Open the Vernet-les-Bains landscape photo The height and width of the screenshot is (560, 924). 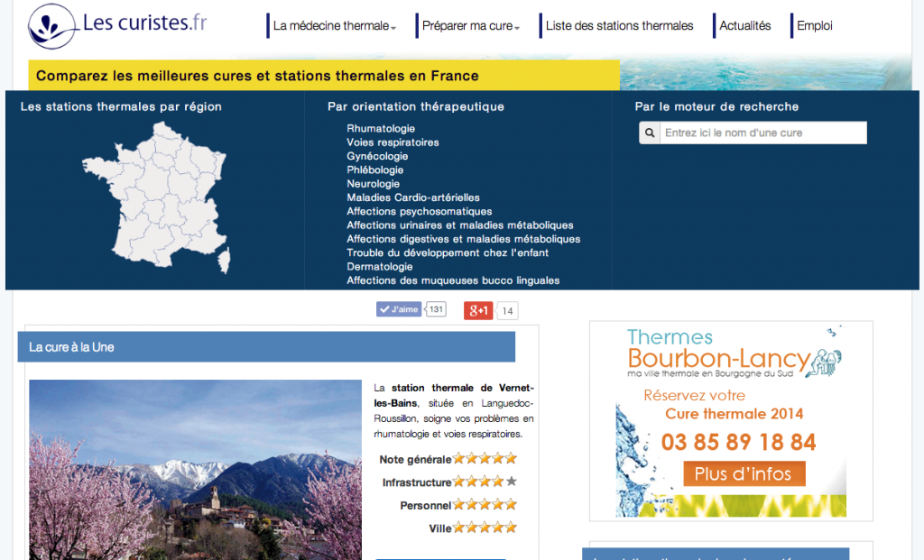(195, 469)
